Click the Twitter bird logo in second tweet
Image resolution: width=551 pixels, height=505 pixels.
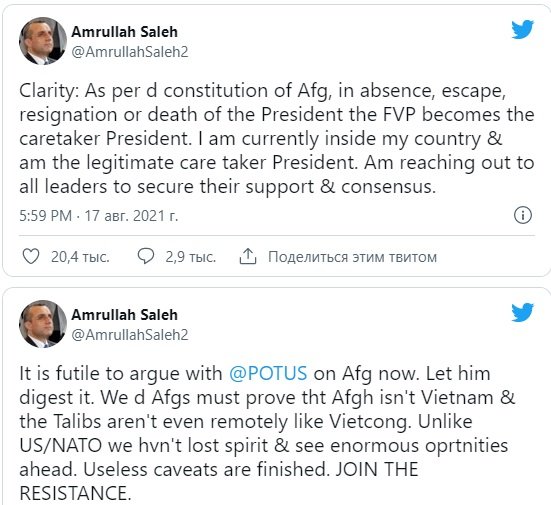coord(523,312)
